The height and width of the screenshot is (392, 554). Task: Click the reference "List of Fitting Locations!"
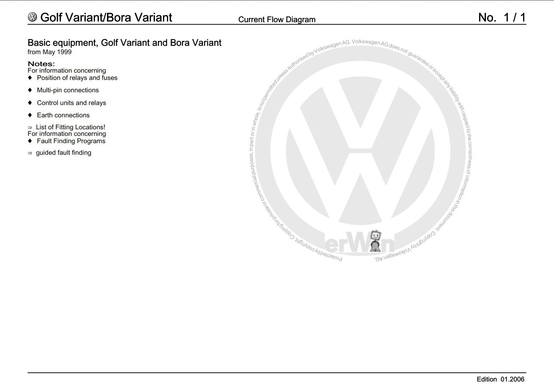pyautogui.click(x=71, y=127)
